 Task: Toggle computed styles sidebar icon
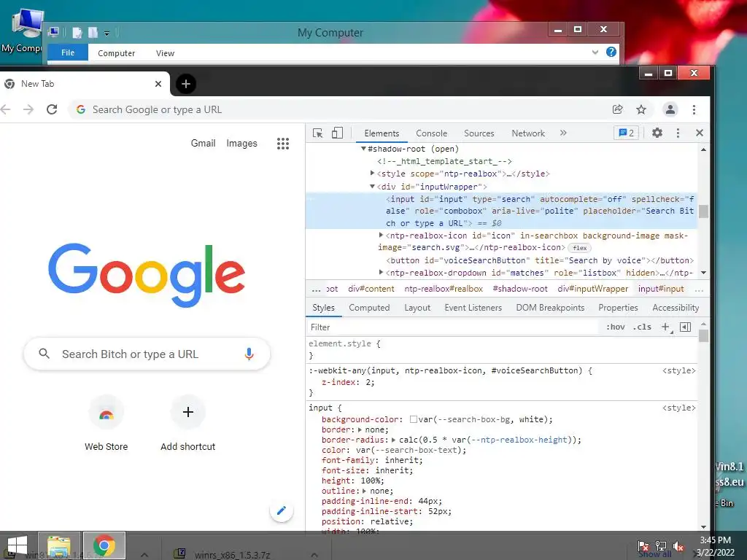click(x=685, y=327)
